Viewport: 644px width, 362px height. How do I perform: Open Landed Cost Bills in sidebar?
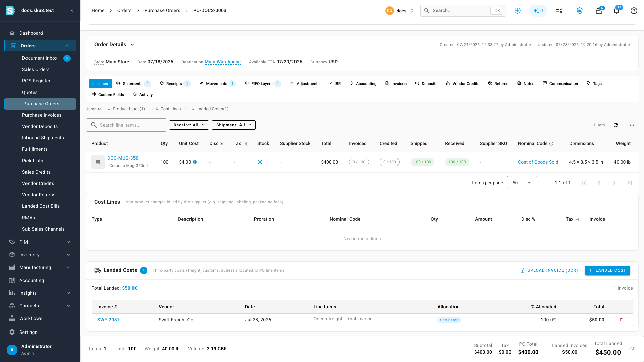(40, 206)
